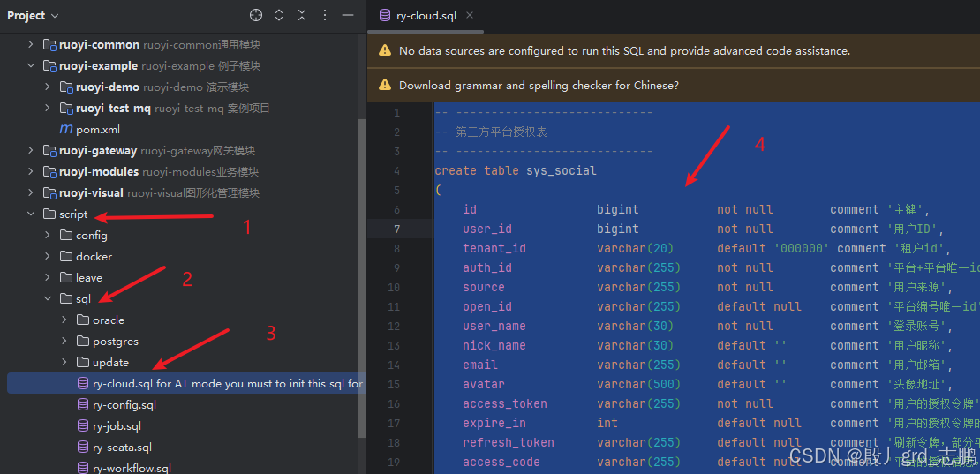Select ry-cloud.sql file in the tree
Image resolution: width=980 pixels, height=474 pixels.
tap(185, 384)
